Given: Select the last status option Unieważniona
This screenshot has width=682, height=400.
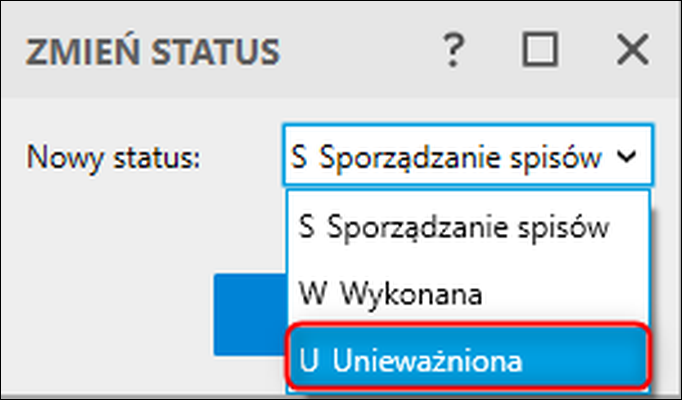Looking at the screenshot, I should pos(467,360).
